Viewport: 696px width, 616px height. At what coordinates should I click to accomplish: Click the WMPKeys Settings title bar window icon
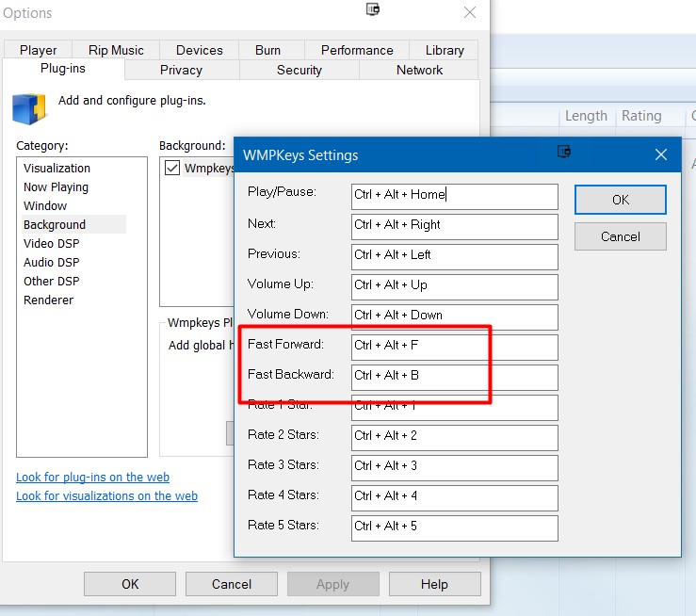564,152
